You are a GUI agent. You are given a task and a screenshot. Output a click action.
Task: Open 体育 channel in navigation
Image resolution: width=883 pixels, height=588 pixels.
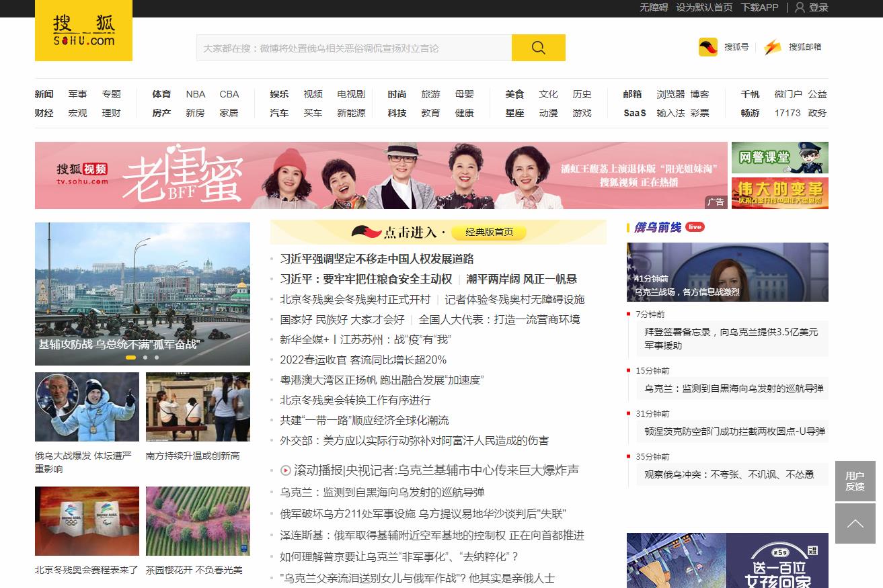(161, 94)
